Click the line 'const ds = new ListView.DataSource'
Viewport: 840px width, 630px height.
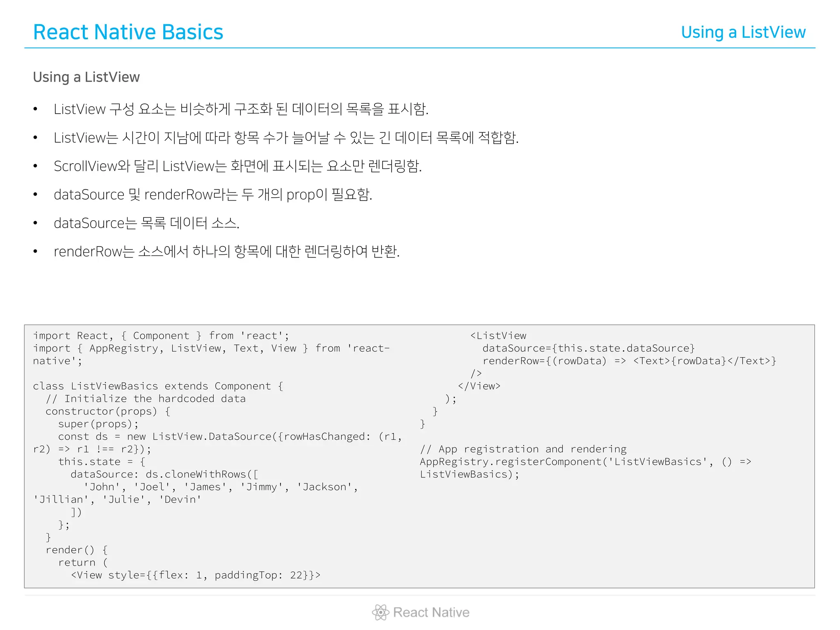(x=230, y=436)
